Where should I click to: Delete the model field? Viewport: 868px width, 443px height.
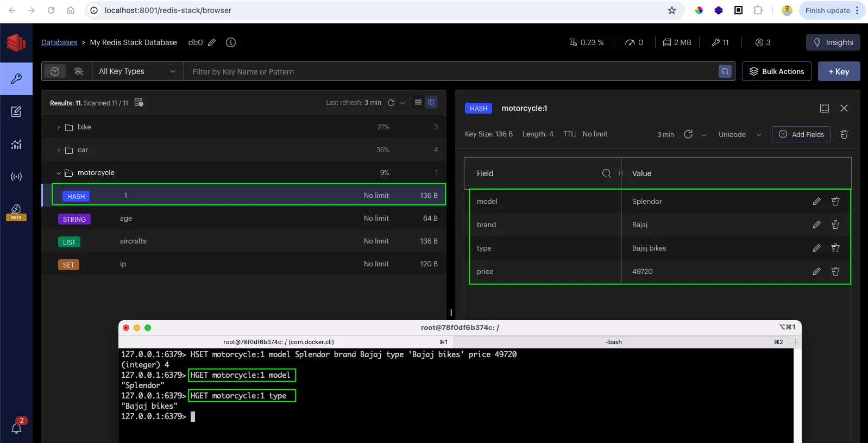[835, 201]
